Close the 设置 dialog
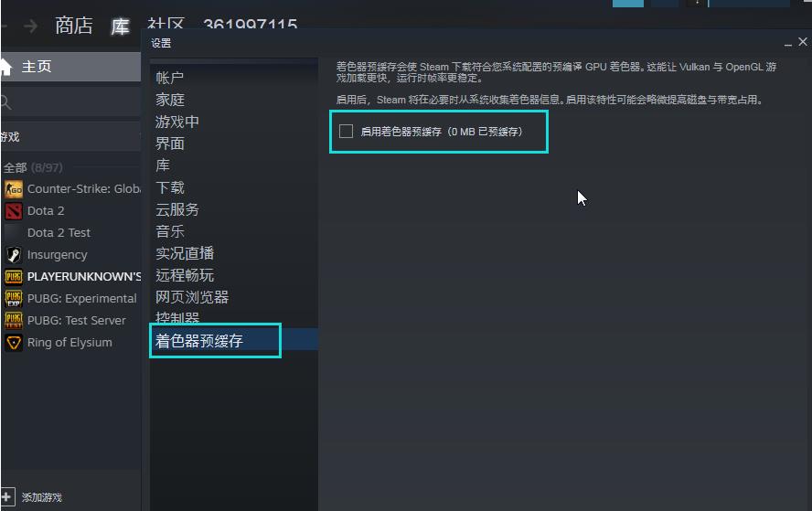812x511 pixels. [803, 42]
